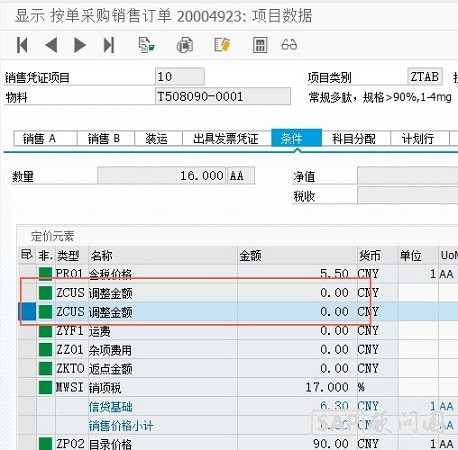The width and height of the screenshot is (458, 450).
Task: Click green status square of ZZ01 row
Action: click(x=46, y=350)
